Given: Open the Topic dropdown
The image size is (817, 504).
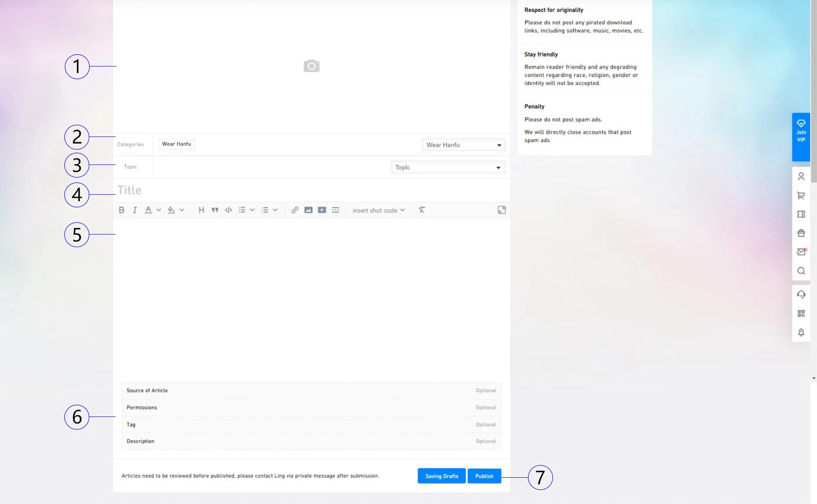Looking at the screenshot, I should pyautogui.click(x=447, y=167).
